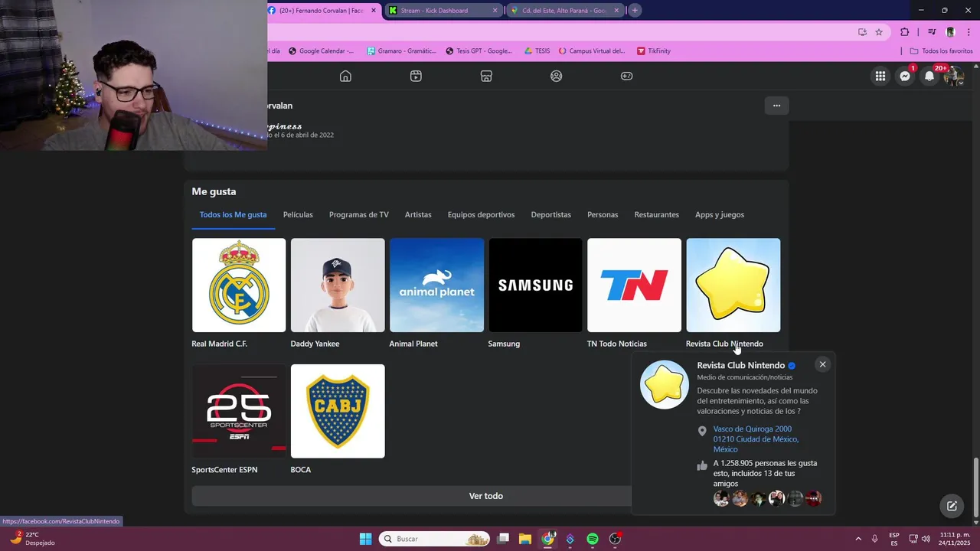
Task: Show hidden system tray icons
Action: tap(857, 539)
